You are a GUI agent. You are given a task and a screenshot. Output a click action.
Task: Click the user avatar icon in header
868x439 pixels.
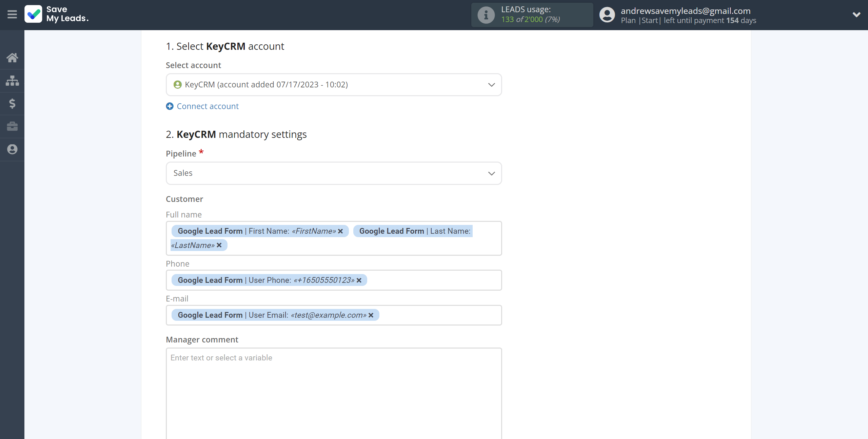[x=607, y=15]
